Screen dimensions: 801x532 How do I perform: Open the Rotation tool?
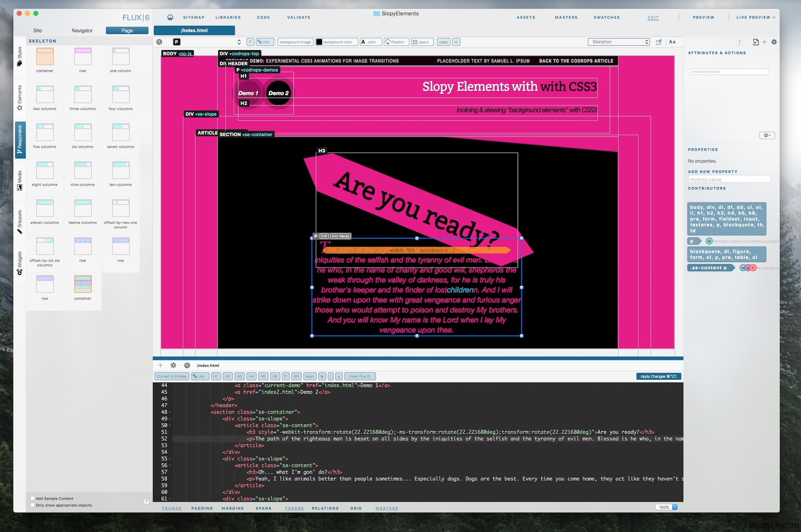click(x=395, y=42)
